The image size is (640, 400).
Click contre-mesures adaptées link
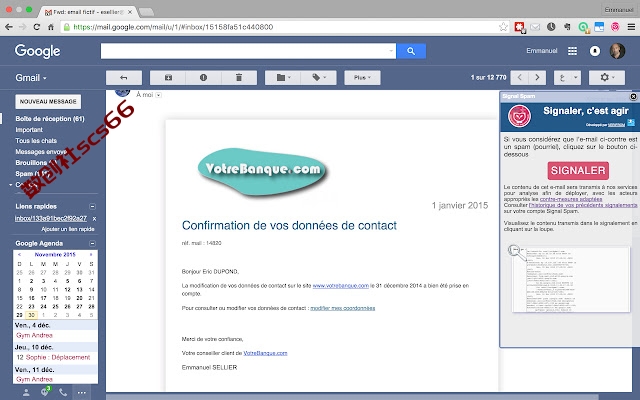pos(571,199)
